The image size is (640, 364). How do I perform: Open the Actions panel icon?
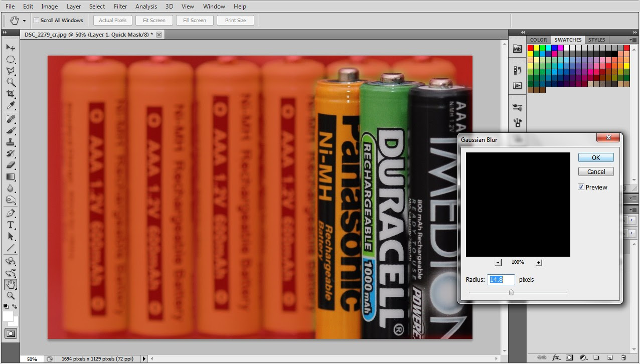click(518, 86)
